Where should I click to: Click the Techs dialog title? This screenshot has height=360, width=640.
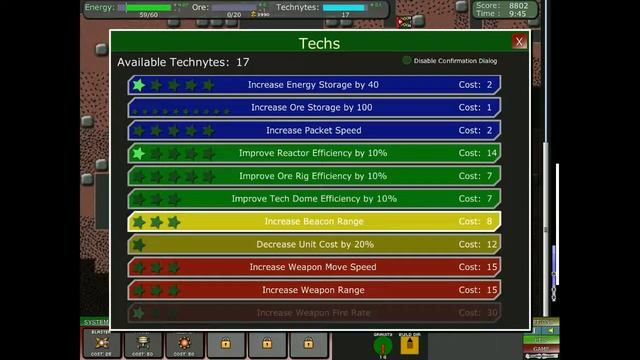(319, 43)
